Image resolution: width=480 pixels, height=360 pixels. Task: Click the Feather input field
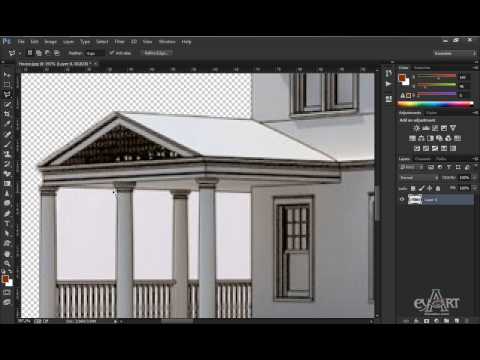[x=94, y=53]
